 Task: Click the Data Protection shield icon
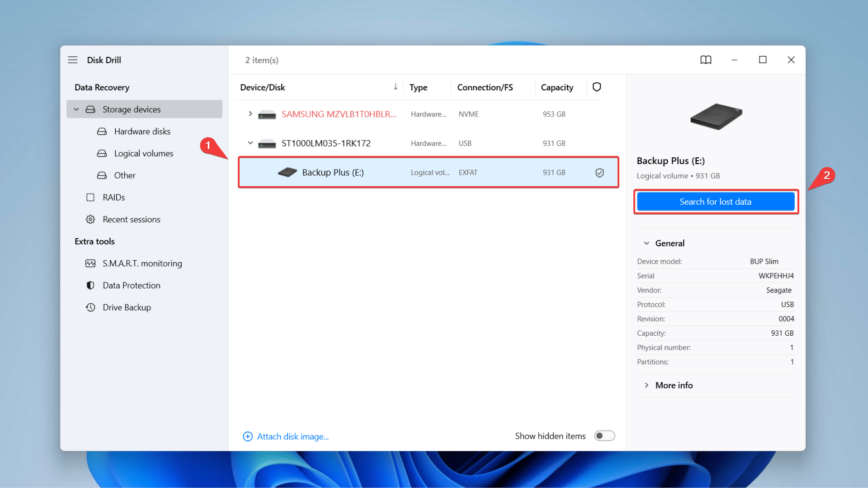click(90, 286)
